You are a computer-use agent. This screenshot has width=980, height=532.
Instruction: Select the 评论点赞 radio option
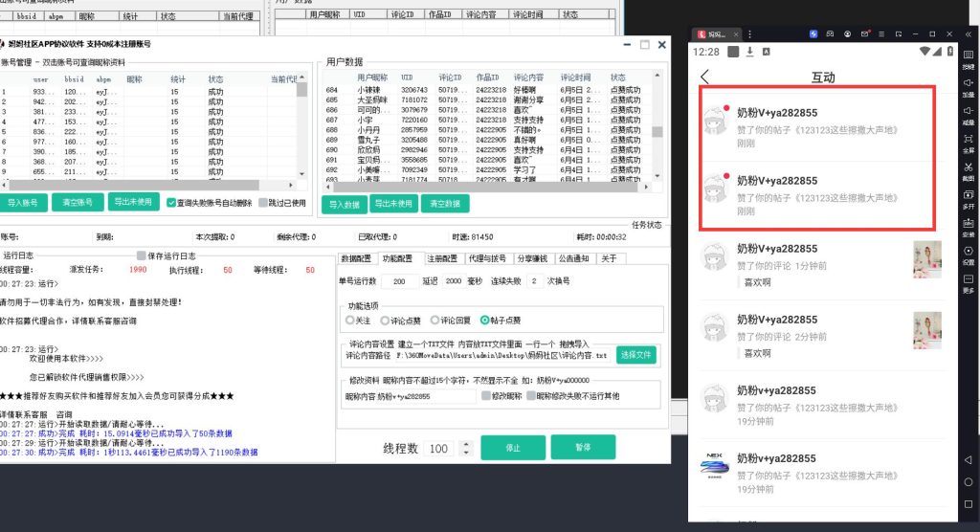click(386, 321)
